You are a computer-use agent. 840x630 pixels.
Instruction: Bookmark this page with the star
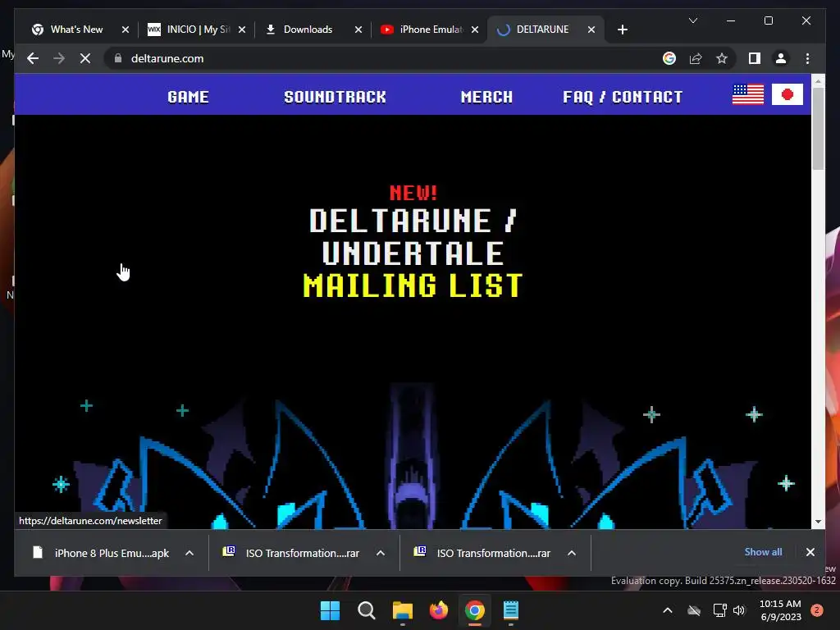tap(722, 58)
